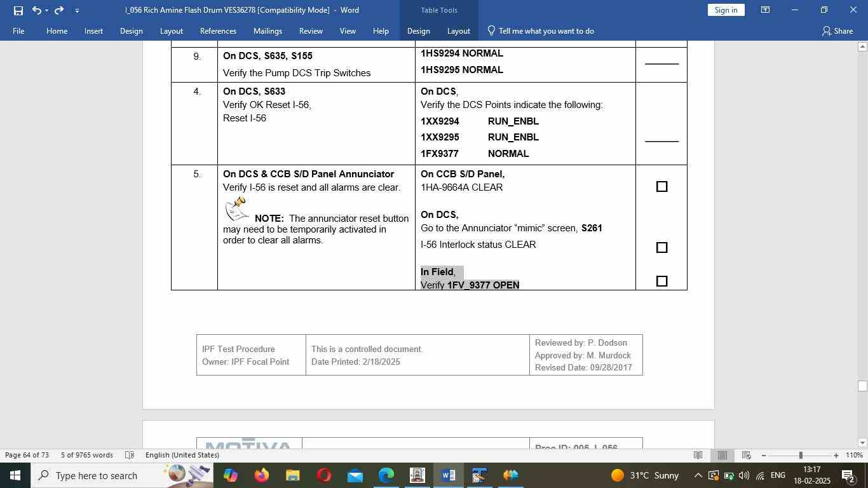Open the Help ribbon tab

pos(381,30)
